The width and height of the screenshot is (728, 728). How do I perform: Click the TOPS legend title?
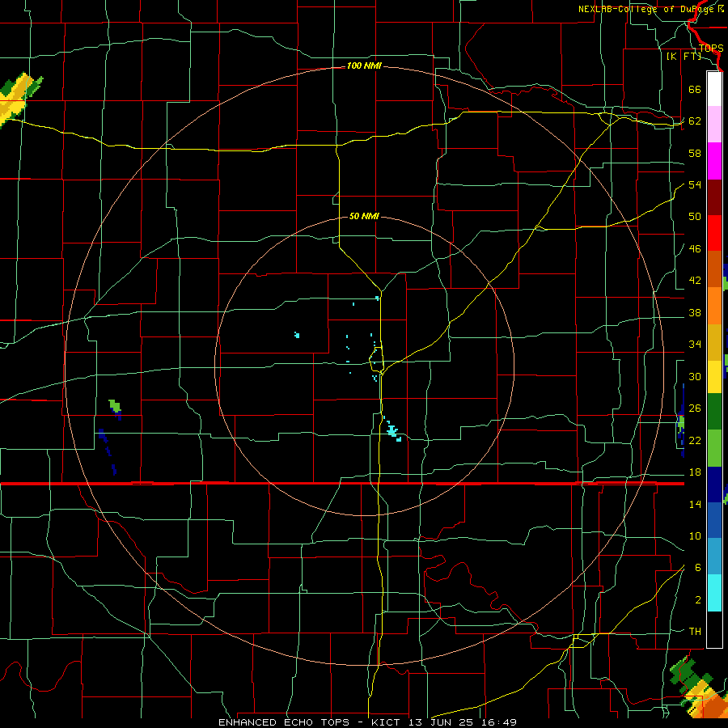click(711, 49)
